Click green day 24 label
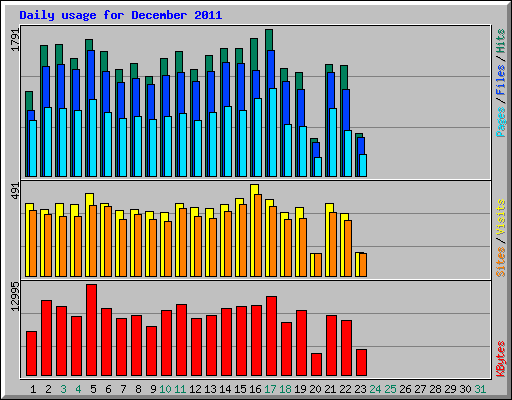 pyautogui.click(x=375, y=389)
